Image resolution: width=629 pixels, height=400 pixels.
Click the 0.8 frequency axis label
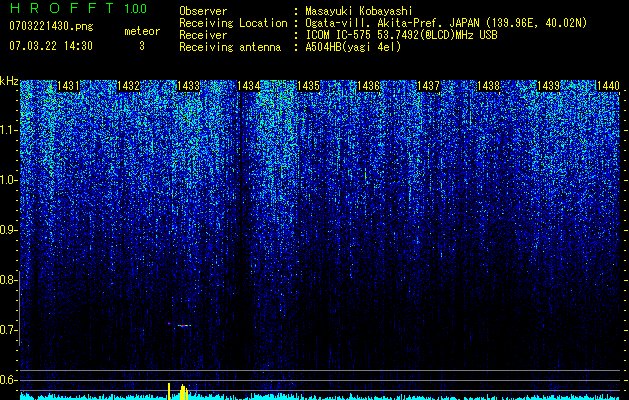(x=9, y=280)
